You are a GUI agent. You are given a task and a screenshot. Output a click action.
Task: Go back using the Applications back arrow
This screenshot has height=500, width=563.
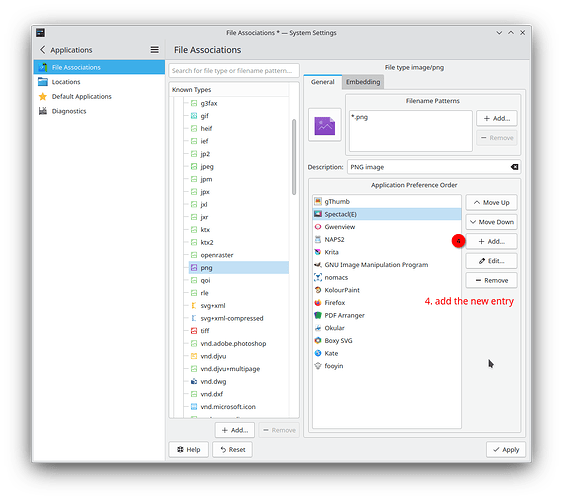pyautogui.click(x=42, y=50)
